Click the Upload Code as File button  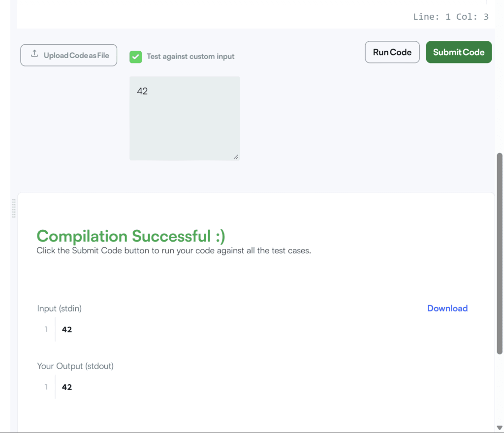[x=69, y=55]
